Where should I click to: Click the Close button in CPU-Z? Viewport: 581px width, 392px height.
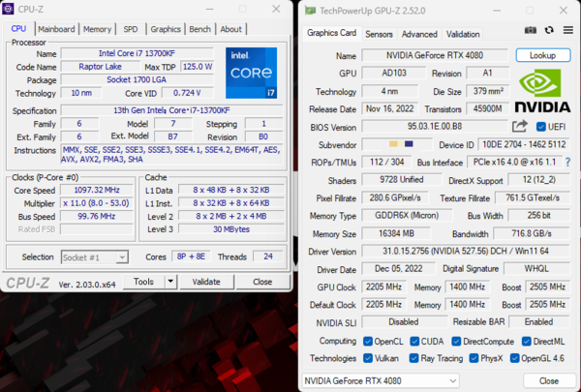(x=262, y=282)
